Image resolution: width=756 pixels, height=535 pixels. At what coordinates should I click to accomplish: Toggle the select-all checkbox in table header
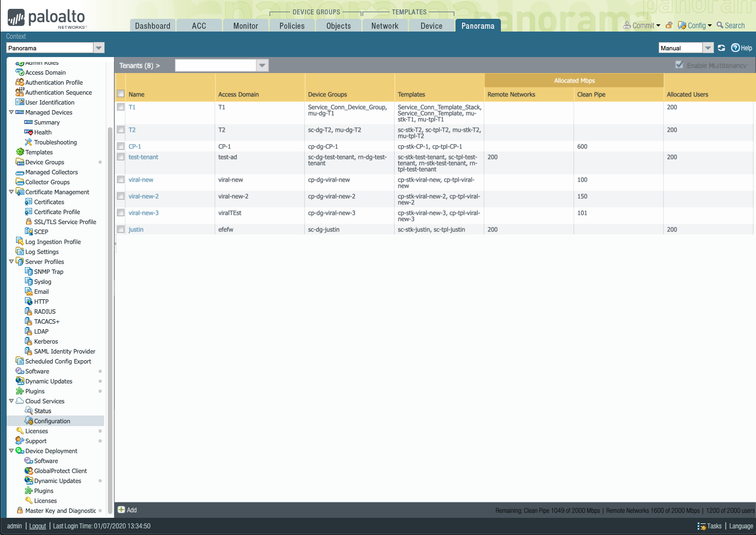point(121,94)
